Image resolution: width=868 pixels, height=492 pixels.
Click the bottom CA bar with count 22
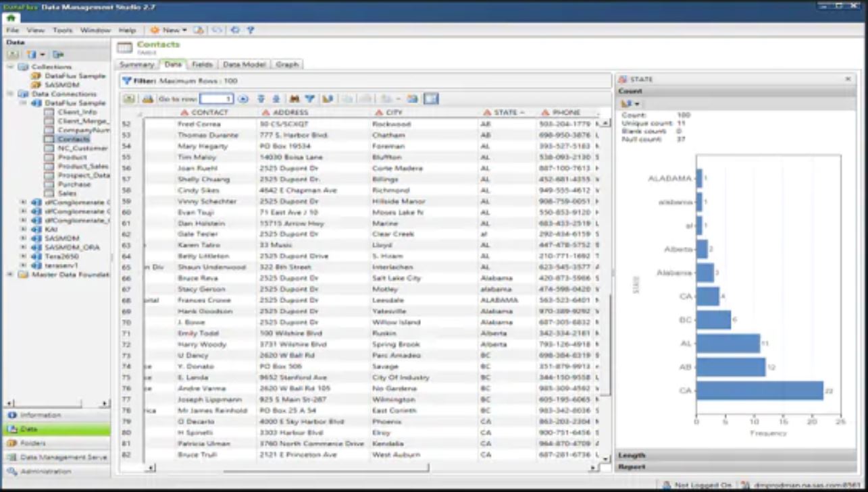click(760, 391)
